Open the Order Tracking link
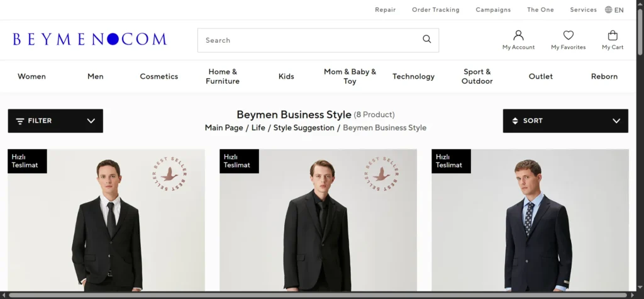 pyautogui.click(x=436, y=10)
